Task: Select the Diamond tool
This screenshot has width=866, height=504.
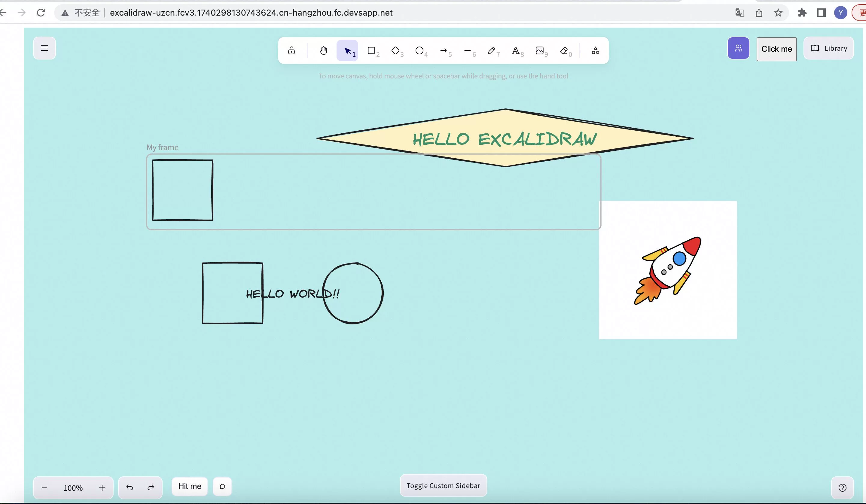Action: pyautogui.click(x=395, y=50)
